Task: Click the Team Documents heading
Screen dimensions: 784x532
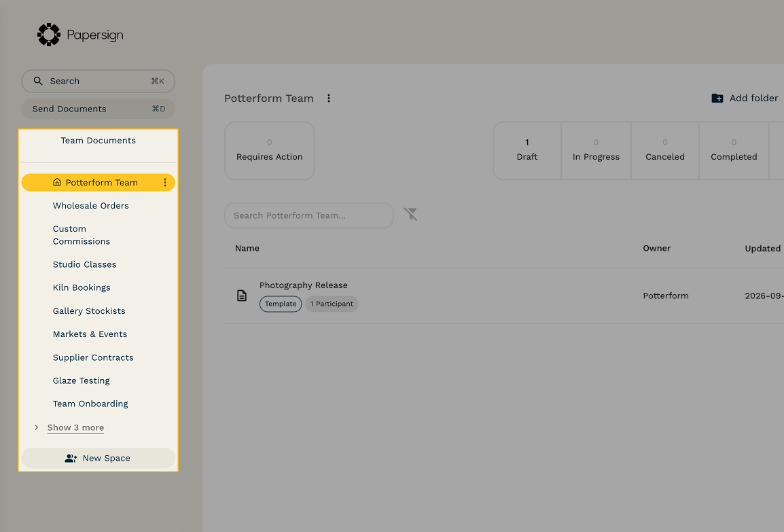Action: click(98, 141)
